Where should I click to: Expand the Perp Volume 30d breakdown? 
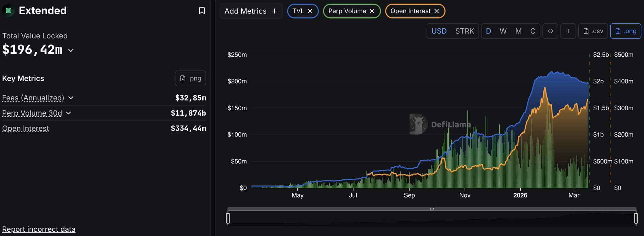[x=69, y=113]
